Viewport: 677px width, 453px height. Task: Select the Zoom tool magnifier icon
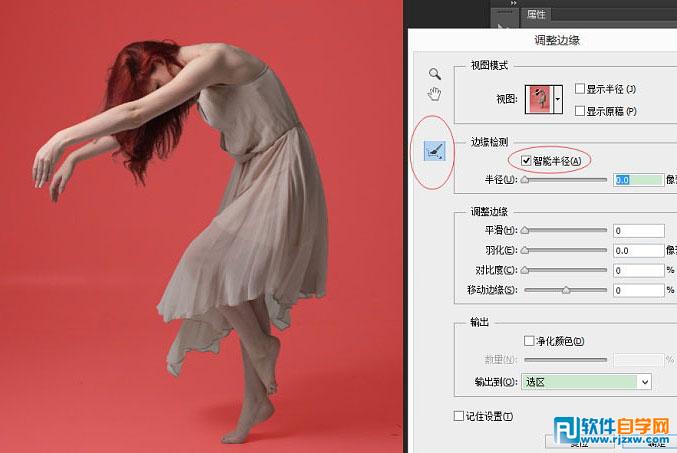coord(435,74)
